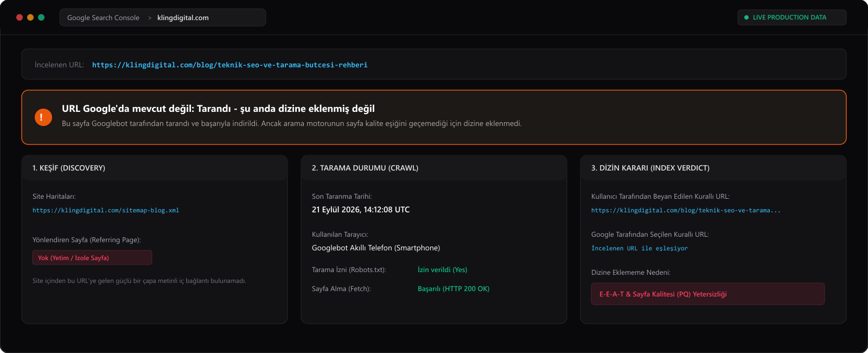868x353 pixels.
Task: Open the sitemap-blog.xml link
Action: point(106,210)
